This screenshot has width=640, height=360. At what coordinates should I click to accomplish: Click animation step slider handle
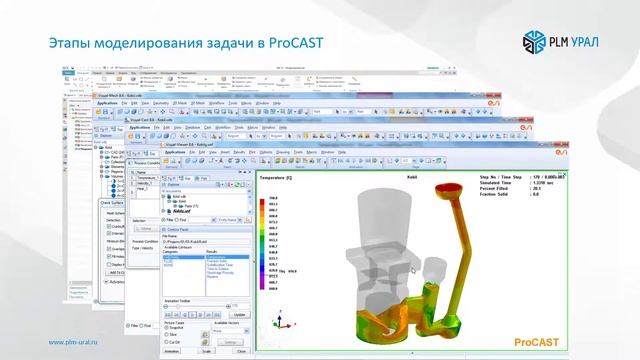178,306
